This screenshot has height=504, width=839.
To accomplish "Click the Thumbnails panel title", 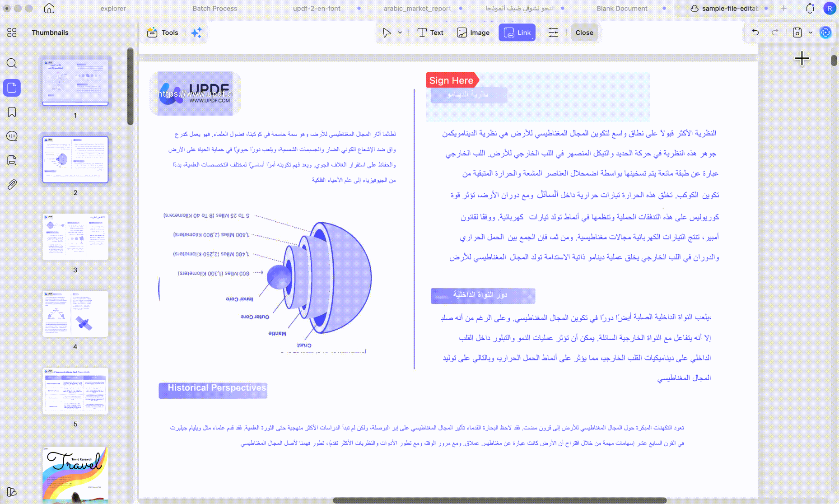I will (x=50, y=33).
